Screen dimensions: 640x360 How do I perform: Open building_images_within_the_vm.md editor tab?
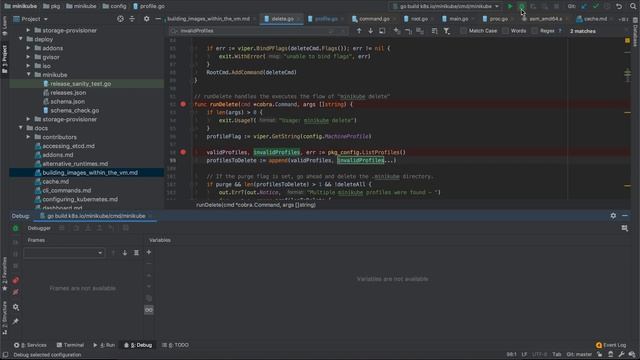(209, 19)
